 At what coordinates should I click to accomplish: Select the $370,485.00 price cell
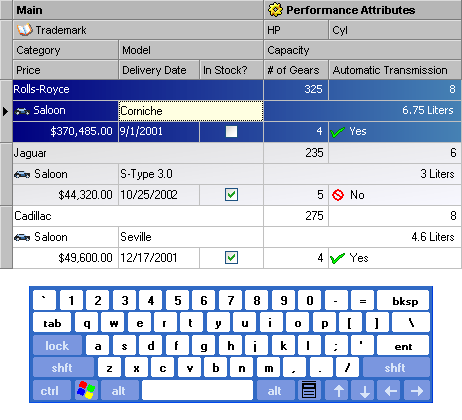click(x=66, y=132)
